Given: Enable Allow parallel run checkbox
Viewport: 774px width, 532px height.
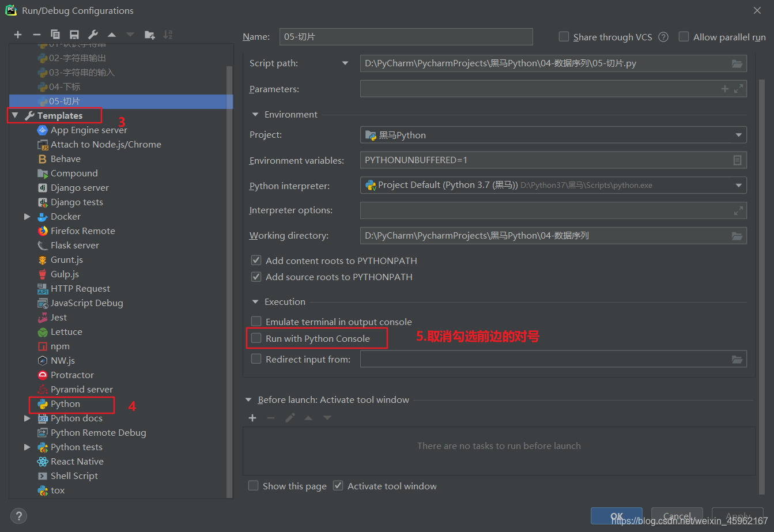Looking at the screenshot, I should tap(684, 37).
